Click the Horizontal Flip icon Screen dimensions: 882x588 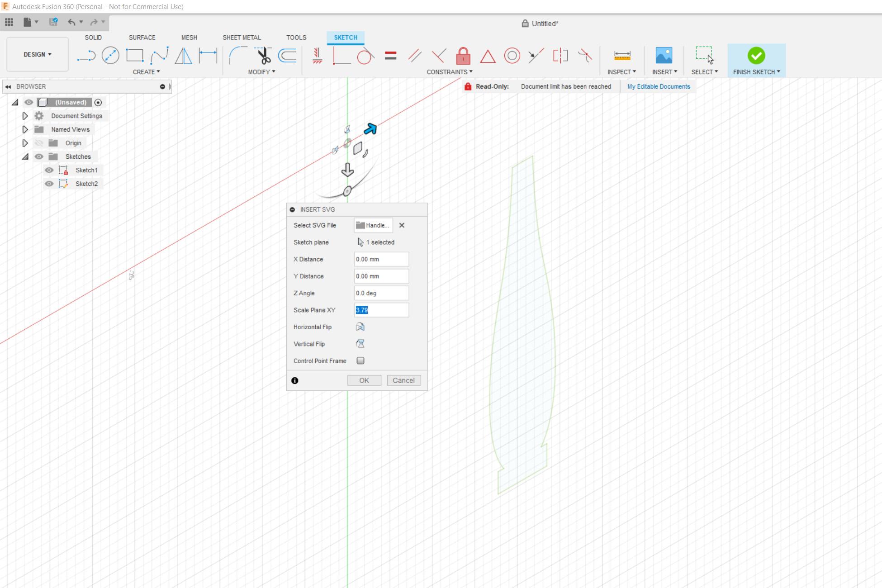360,327
